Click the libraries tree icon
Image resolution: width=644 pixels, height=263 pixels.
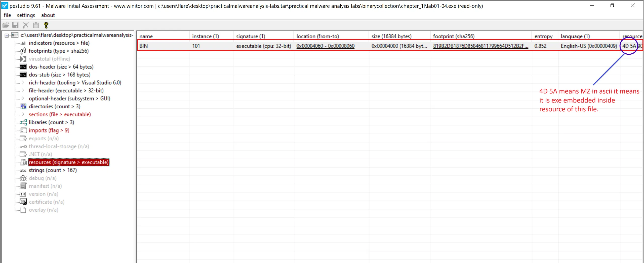click(x=23, y=122)
